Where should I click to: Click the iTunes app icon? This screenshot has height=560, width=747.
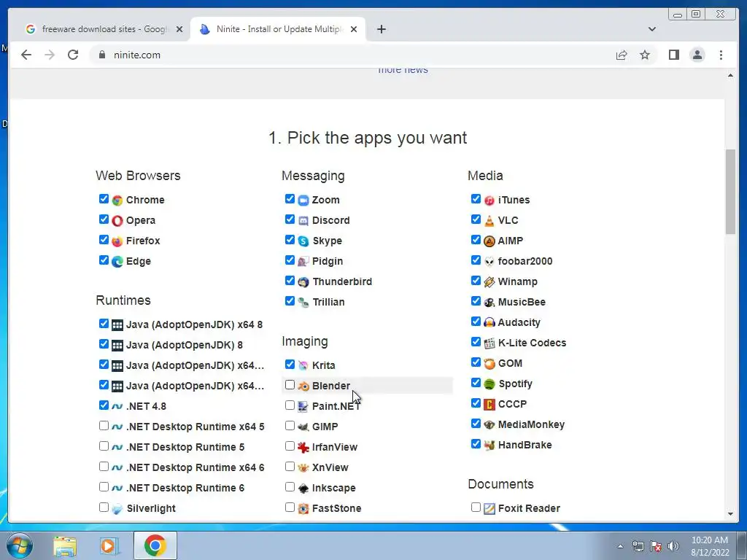tap(489, 200)
